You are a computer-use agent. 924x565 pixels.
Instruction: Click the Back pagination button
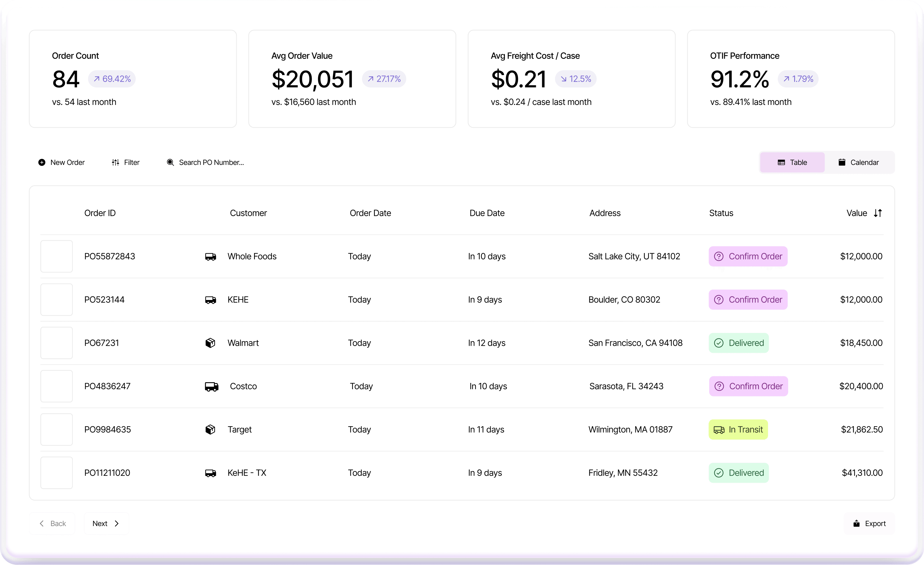pos(53,523)
